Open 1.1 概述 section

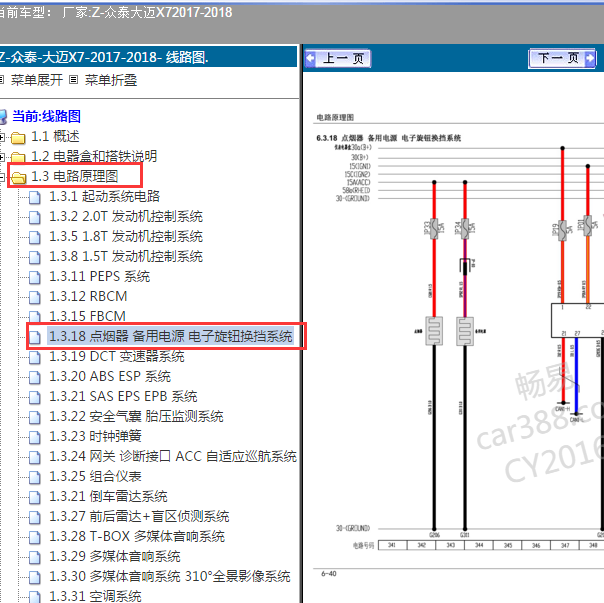point(55,136)
